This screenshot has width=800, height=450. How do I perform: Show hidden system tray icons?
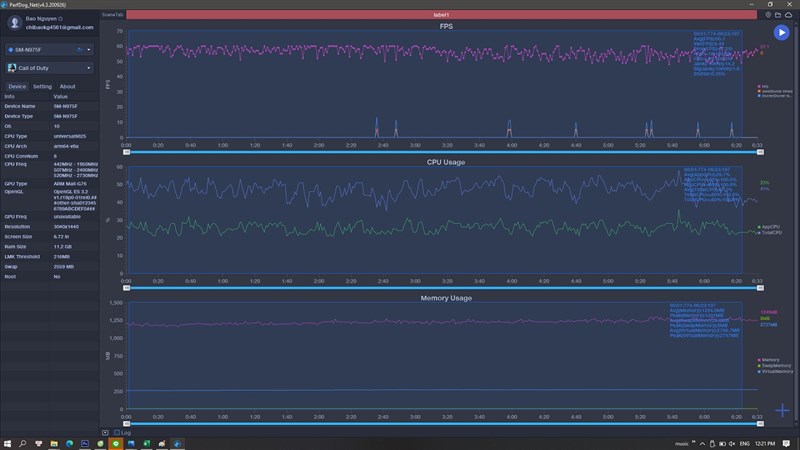click(x=702, y=444)
